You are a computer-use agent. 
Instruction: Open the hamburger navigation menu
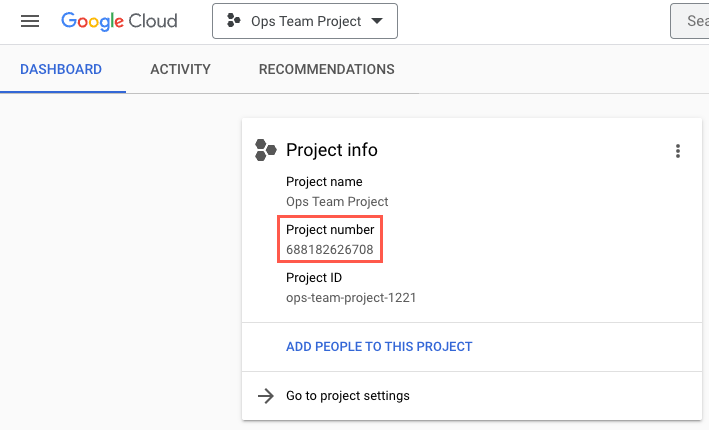[x=30, y=21]
